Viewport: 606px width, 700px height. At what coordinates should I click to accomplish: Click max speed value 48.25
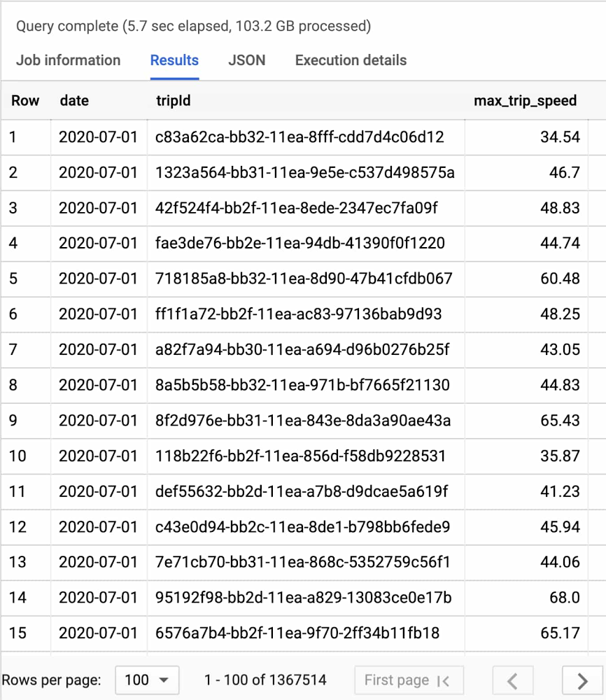pos(560,314)
